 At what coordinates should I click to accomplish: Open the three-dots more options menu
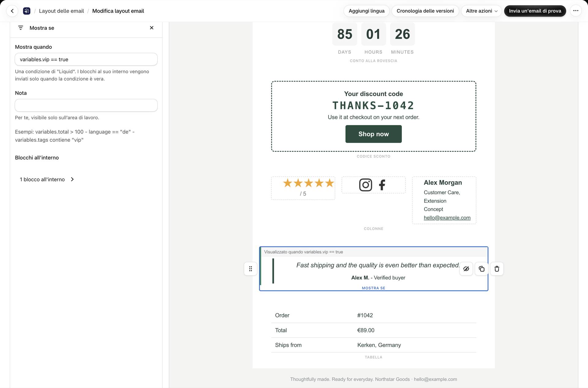576,11
